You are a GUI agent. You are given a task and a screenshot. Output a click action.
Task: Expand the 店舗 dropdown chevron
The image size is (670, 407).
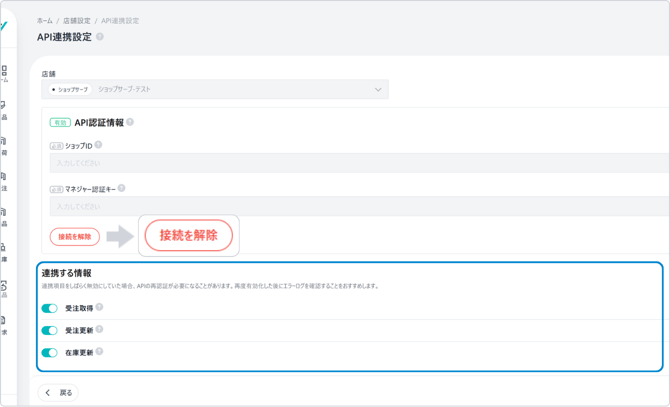[378, 90]
